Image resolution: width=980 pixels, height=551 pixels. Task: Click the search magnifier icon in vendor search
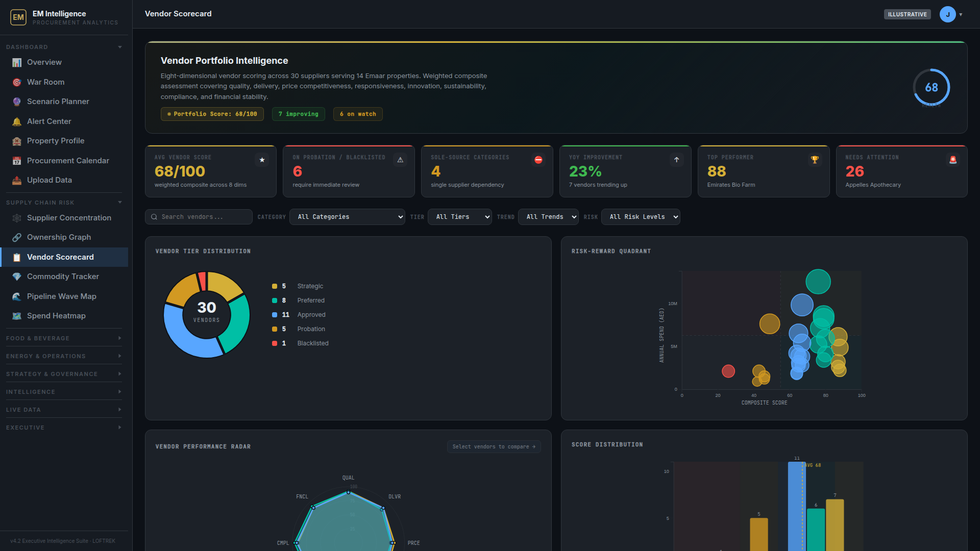tap(154, 217)
